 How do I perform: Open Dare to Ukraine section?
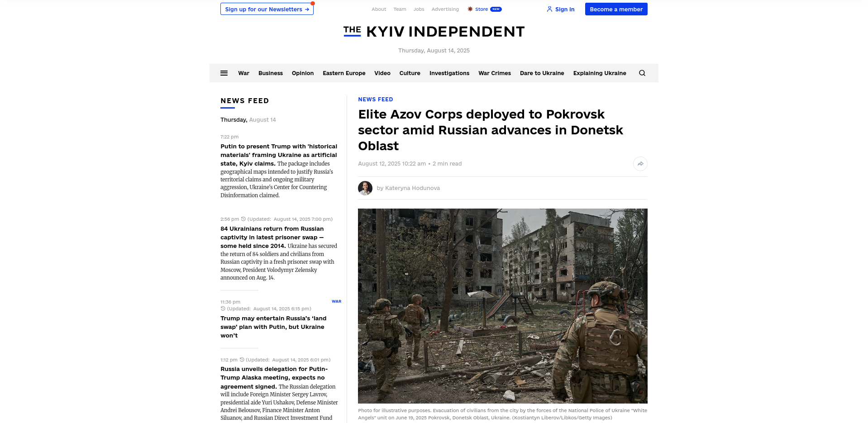click(542, 73)
